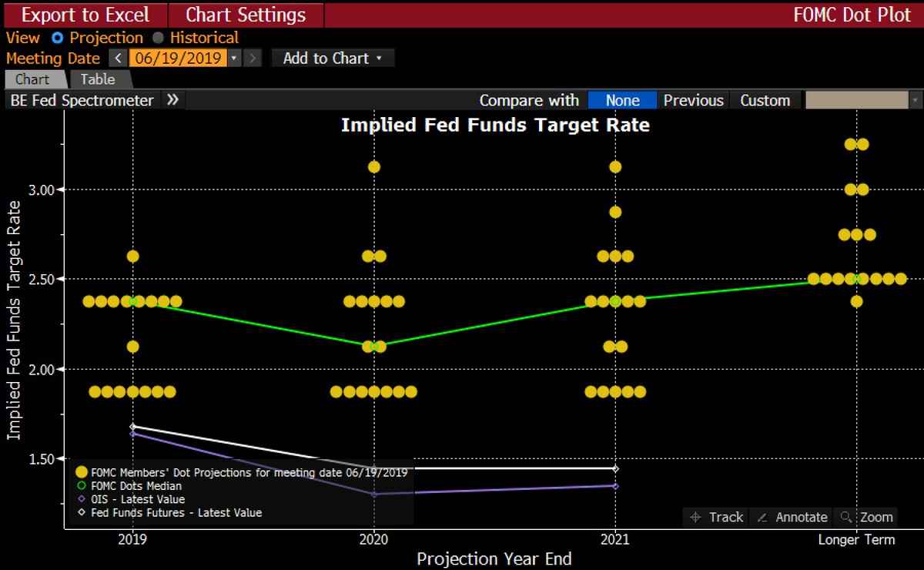The width and height of the screenshot is (924, 570).
Task: Click the 06/19/2019 meeting date field
Action: (x=178, y=59)
